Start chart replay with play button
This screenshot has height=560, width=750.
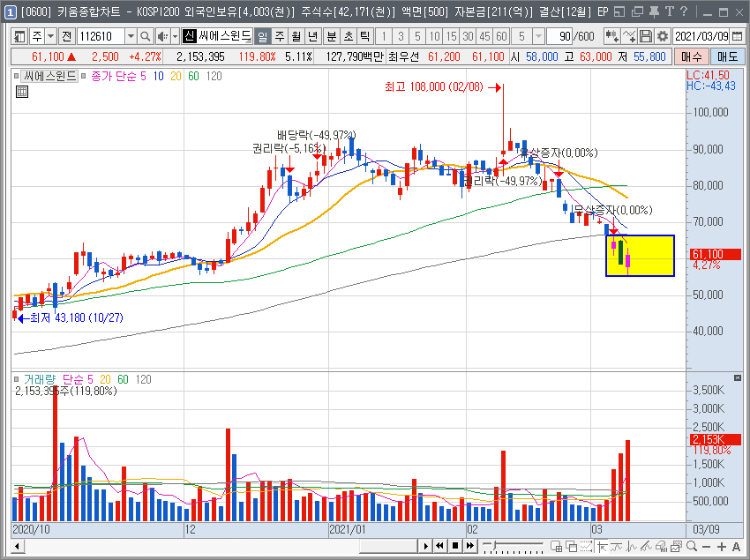tap(425, 546)
